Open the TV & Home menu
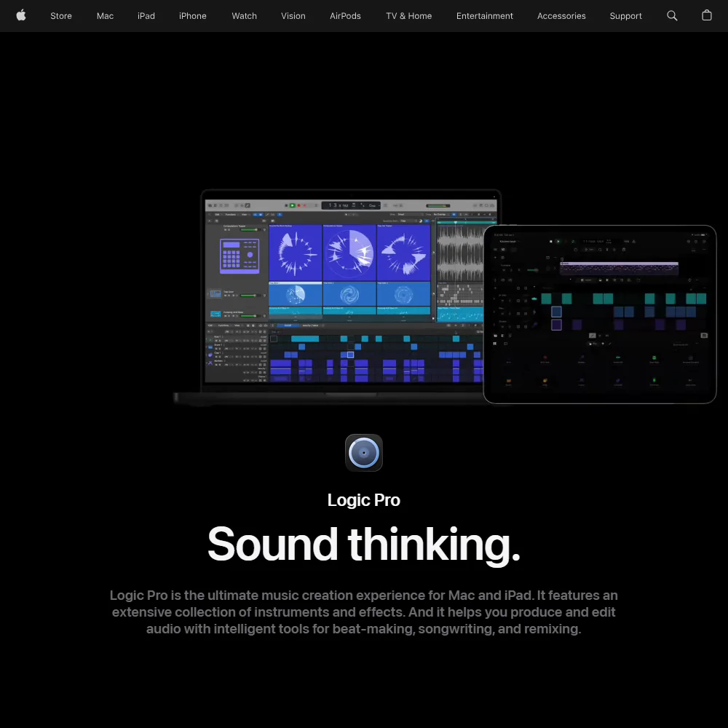The image size is (728, 728). pos(408,16)
